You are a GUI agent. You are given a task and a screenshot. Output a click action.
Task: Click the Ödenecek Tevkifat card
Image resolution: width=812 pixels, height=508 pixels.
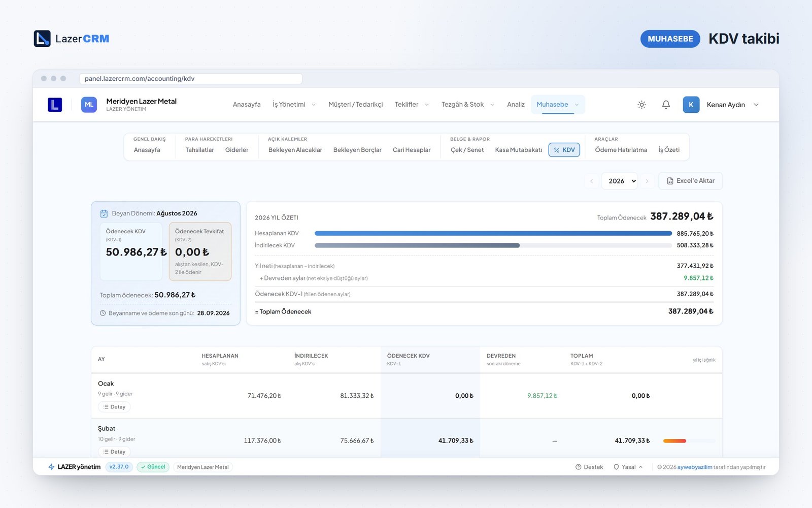pos(200,251)
